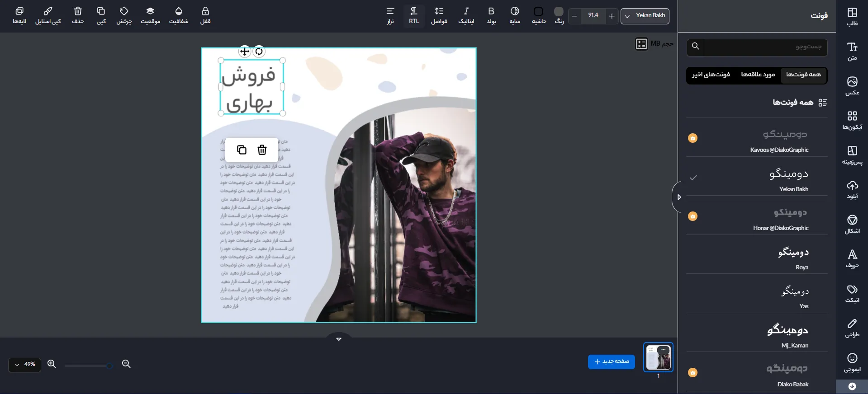Screen dimensions: 868x394
Task: Open the لایه‌ها layers tool
Action: click(19, 15)
